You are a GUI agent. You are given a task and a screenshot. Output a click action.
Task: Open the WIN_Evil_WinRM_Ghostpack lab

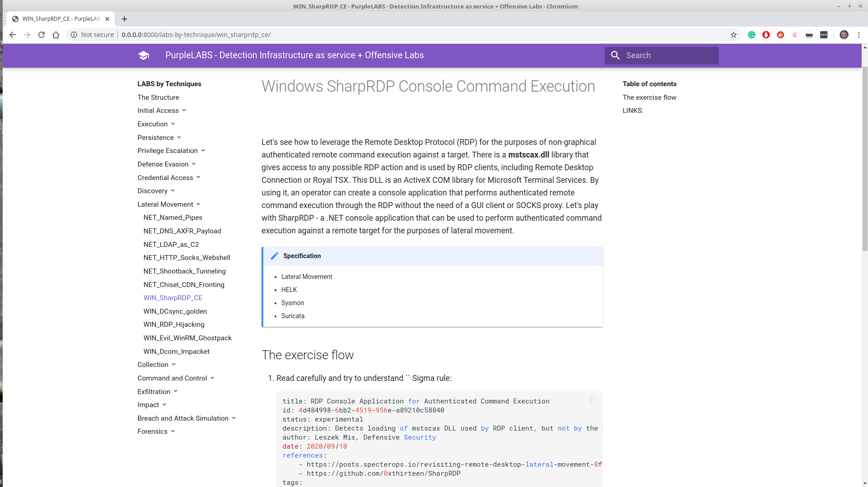188,338
